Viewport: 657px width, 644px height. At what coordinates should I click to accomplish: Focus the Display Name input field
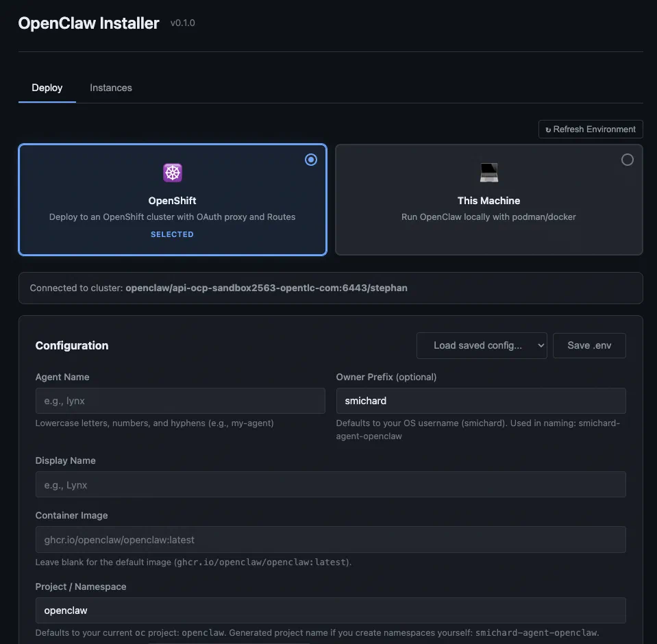(330, 484)
